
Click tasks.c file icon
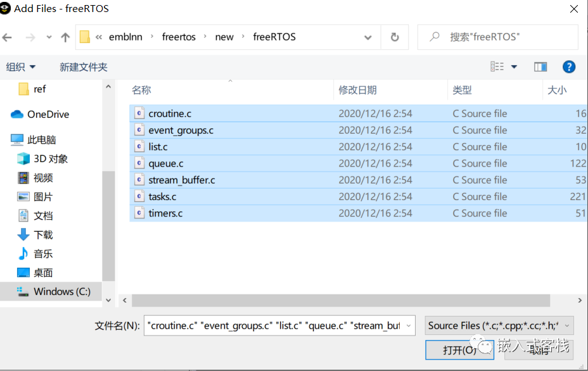tap(139, 196)
